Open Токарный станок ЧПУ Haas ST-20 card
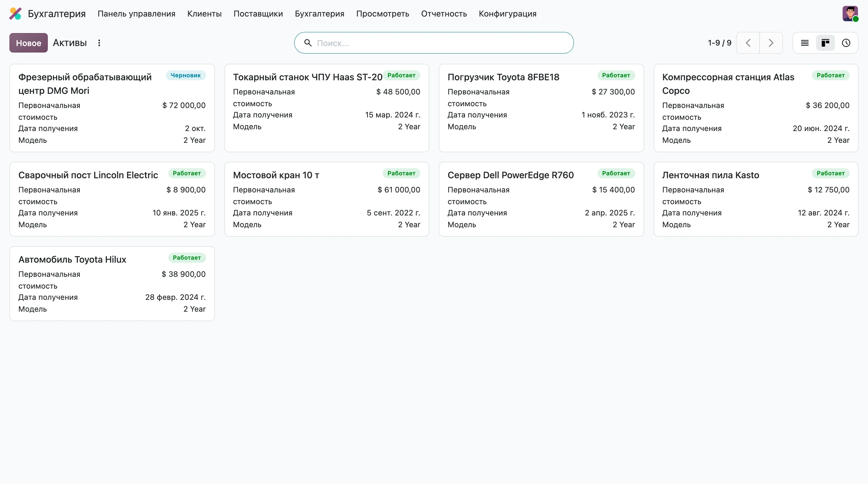The image size is (868, 484). tap(327, 108)
